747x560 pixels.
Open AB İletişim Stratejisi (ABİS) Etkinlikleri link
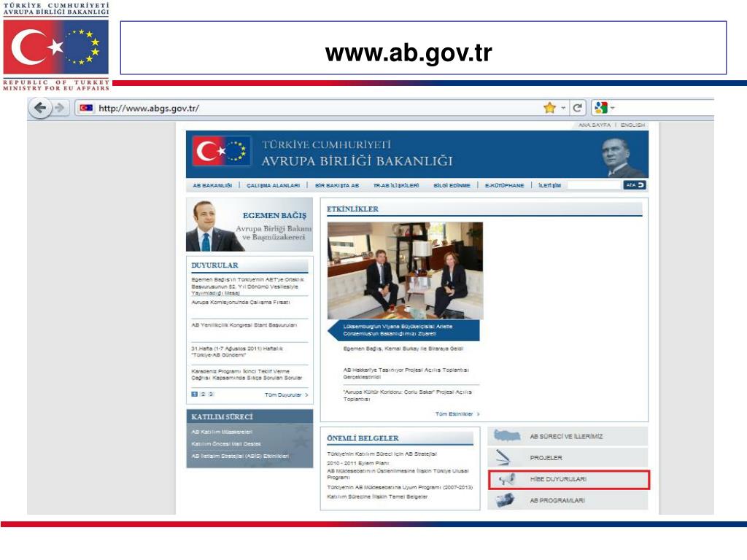(240, 456)
